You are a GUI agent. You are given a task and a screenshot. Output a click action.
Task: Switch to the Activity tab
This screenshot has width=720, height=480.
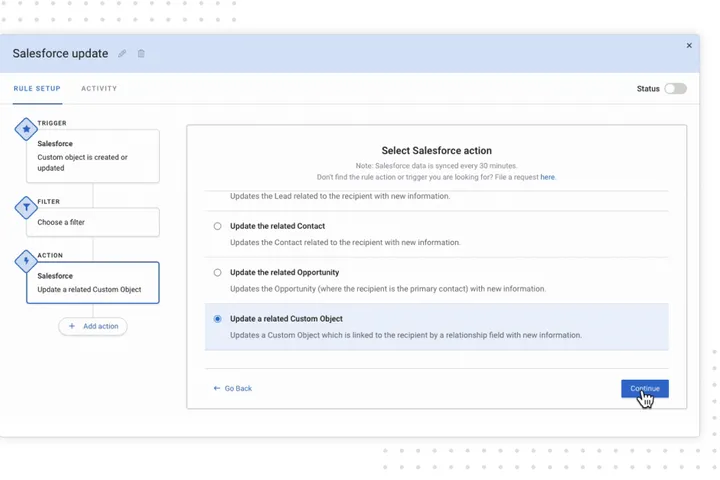[x=99, y=88]
